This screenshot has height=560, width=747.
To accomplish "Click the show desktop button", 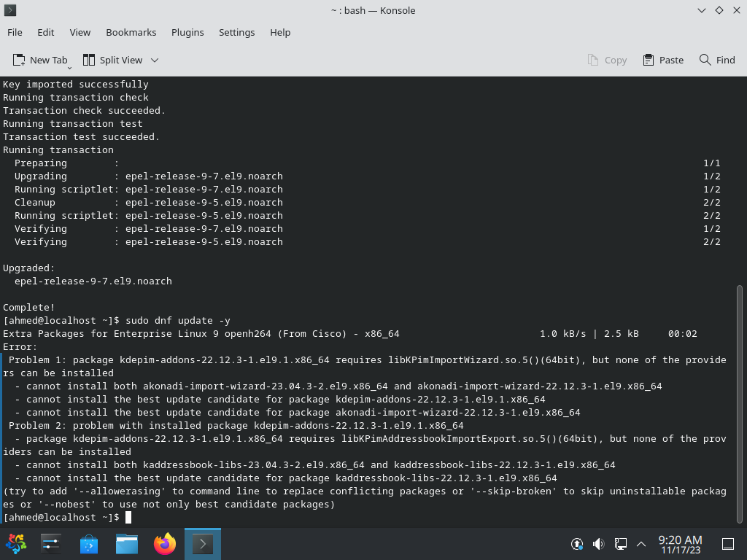I will (728, 544).
